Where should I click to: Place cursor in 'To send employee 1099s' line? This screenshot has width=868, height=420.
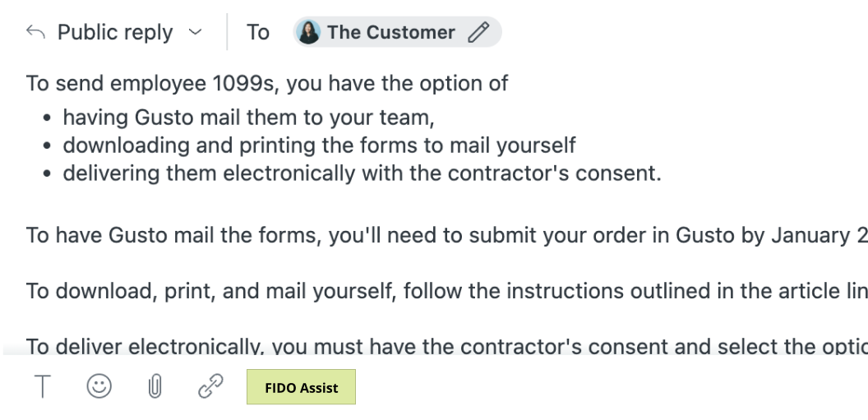(267, 84)
